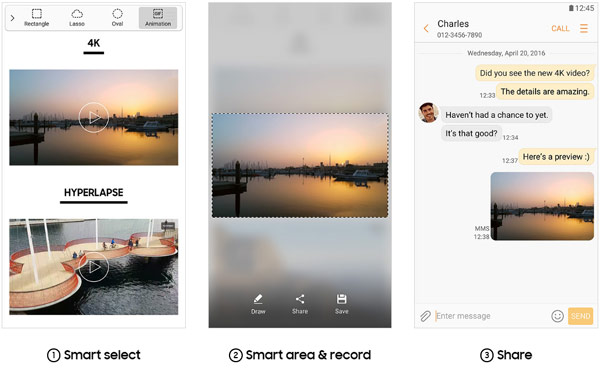This screenshot has width=600, height=372.
Task: Call Charles from the chat header
Action: pos(560,29)
